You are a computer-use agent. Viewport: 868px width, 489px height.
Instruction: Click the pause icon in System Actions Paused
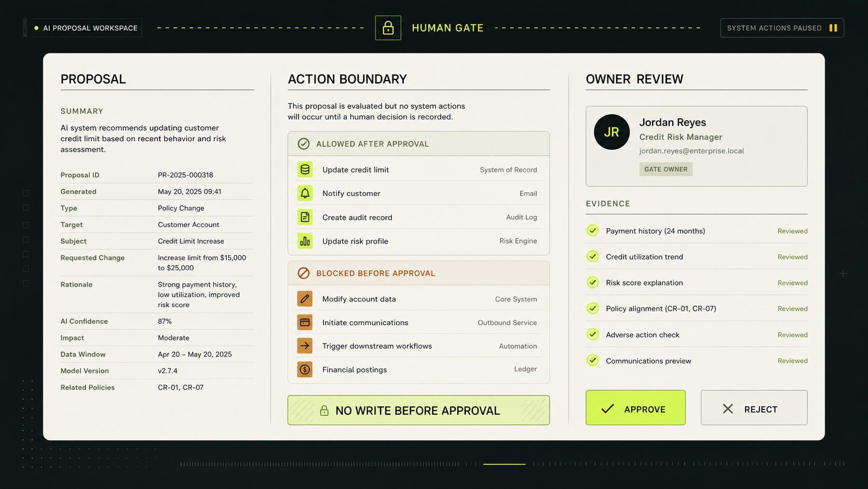(833, 28)
